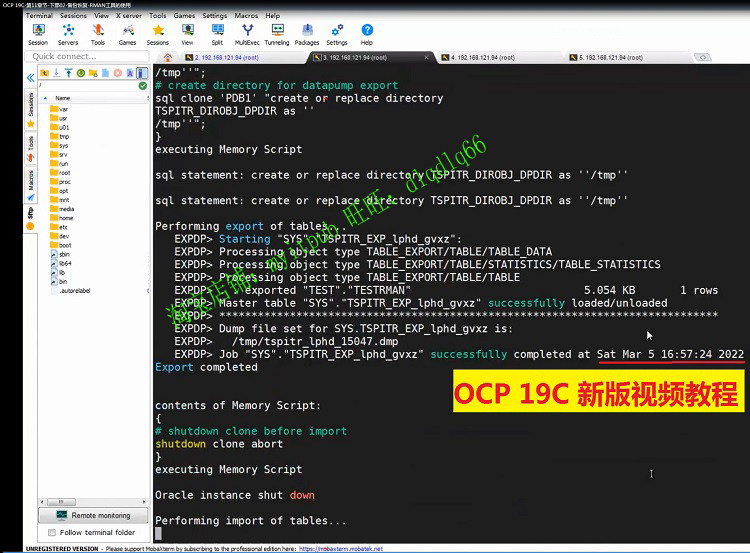Open the Help menu
The width and height of the screenshot is (750, 553).
(x=273, y=16)
